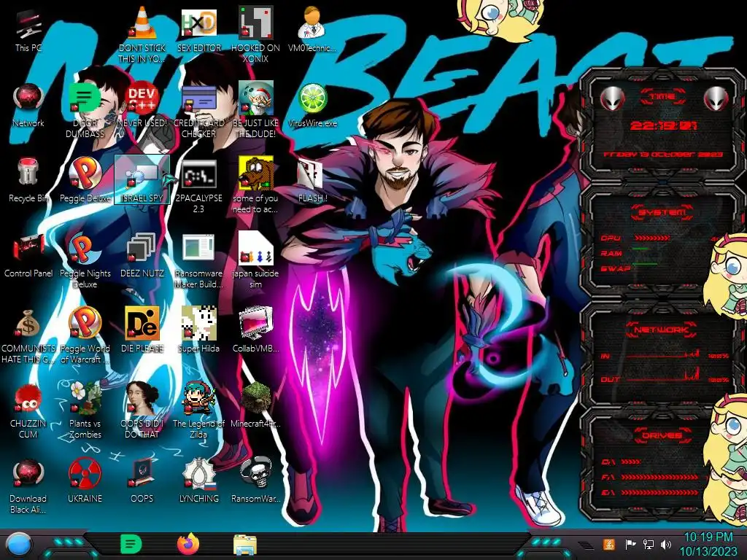Click the TIME header on the widget
This screenshot has width=747, height=560.
click(663, 97)
